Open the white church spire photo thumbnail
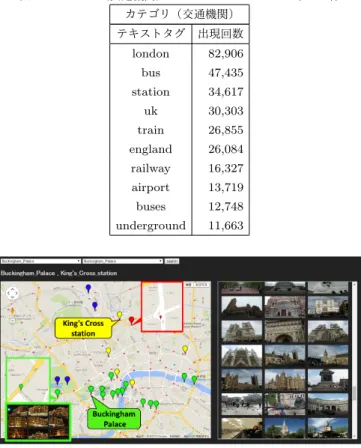361x448 pixels. 285,428
